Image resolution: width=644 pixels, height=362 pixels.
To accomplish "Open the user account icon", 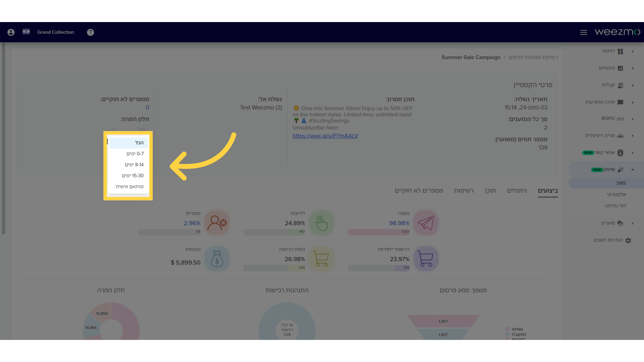I will 11,32.
